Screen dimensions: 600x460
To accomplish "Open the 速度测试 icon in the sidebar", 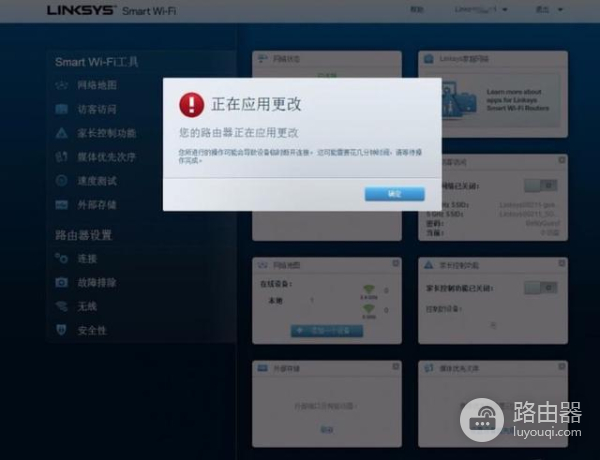I will pyautogui.click(x=60, y=181).
